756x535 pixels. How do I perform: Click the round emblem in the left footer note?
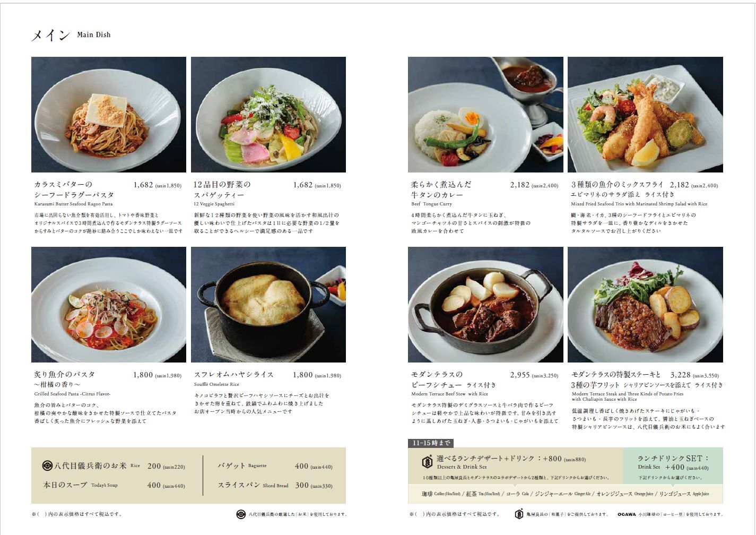[241, 514]
